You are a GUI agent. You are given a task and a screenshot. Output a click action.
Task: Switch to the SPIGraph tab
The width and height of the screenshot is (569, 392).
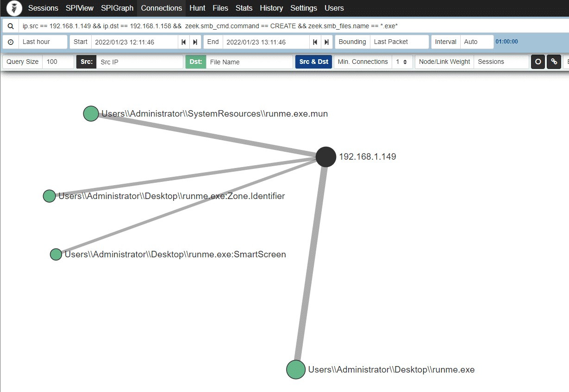pos(117,8)
